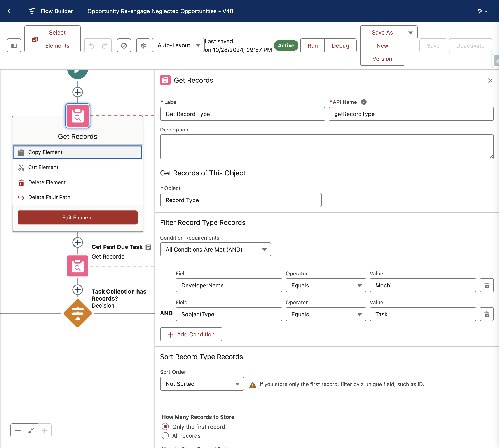Click into the Description text area
The image size is (499, 448).
(x=327, y=147)
